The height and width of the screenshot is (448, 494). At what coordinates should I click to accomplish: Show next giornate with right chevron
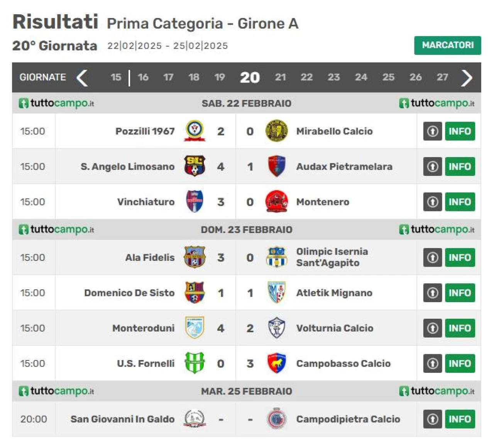coord(467,78)
